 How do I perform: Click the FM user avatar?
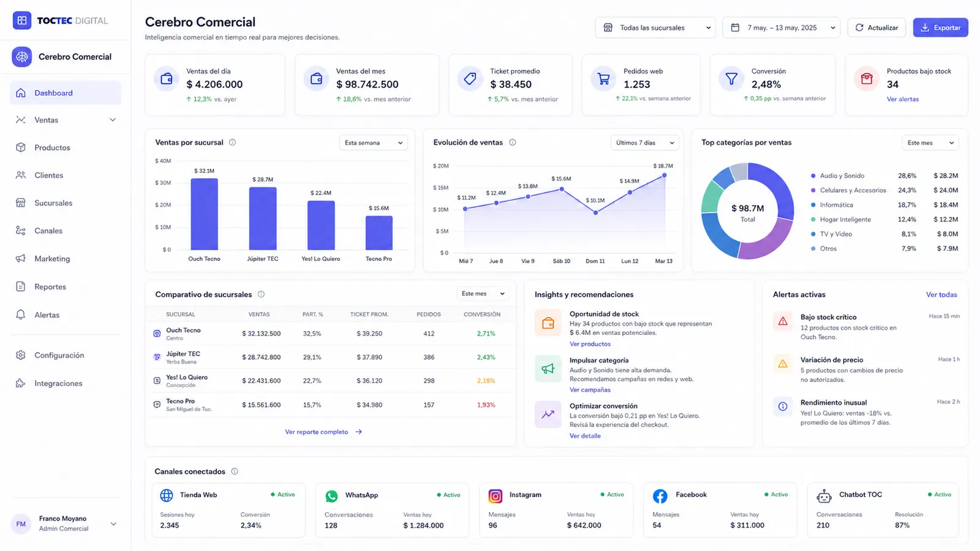21,524
